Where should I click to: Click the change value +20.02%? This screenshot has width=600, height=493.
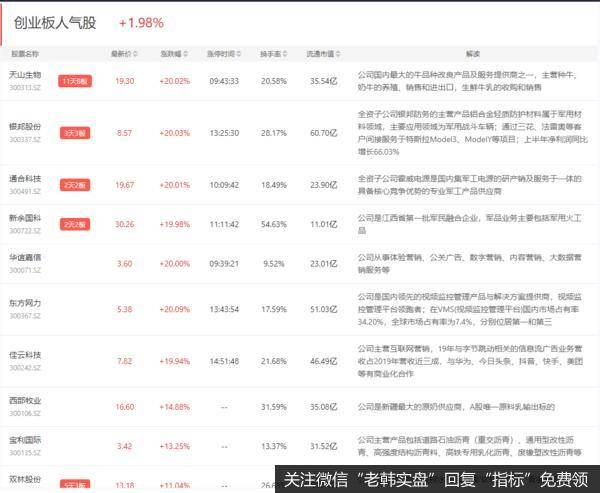pyautogui.click(x=174, y=81)
